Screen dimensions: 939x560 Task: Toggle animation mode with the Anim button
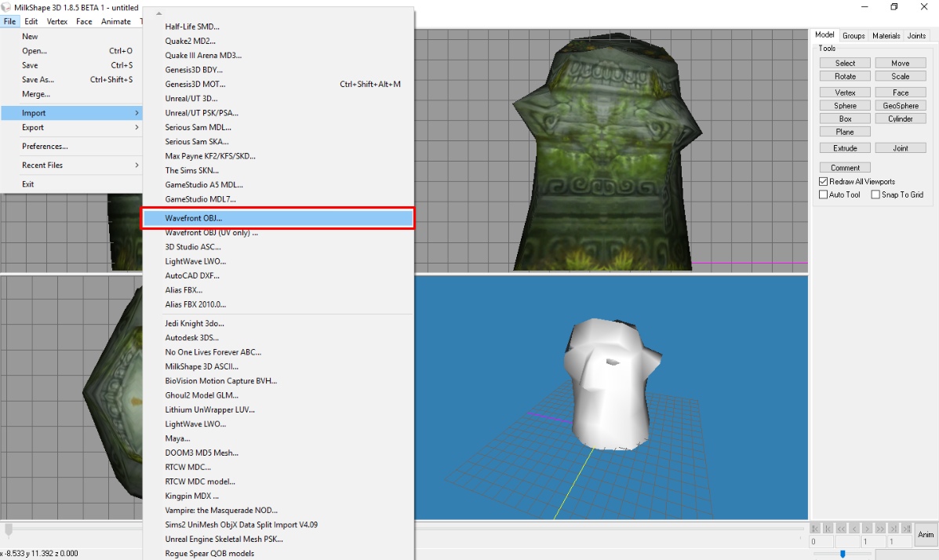(x=926, y=534)
